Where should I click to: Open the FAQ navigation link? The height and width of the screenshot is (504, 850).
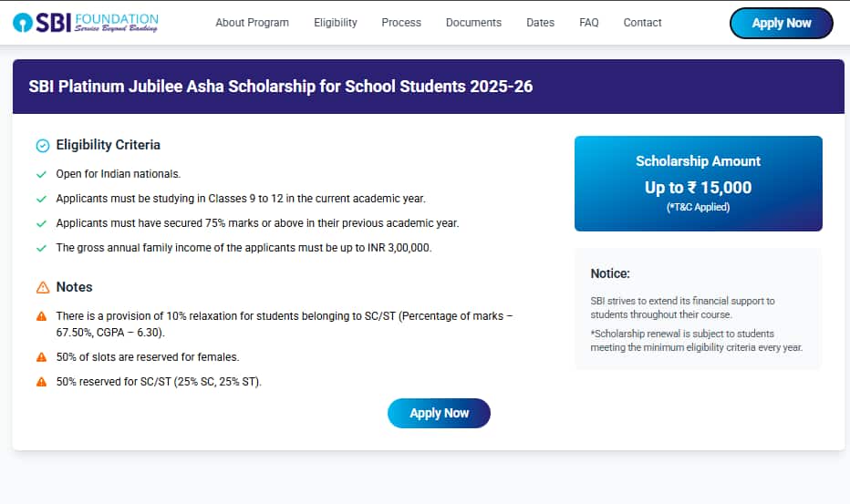click(x=589, y=23)
